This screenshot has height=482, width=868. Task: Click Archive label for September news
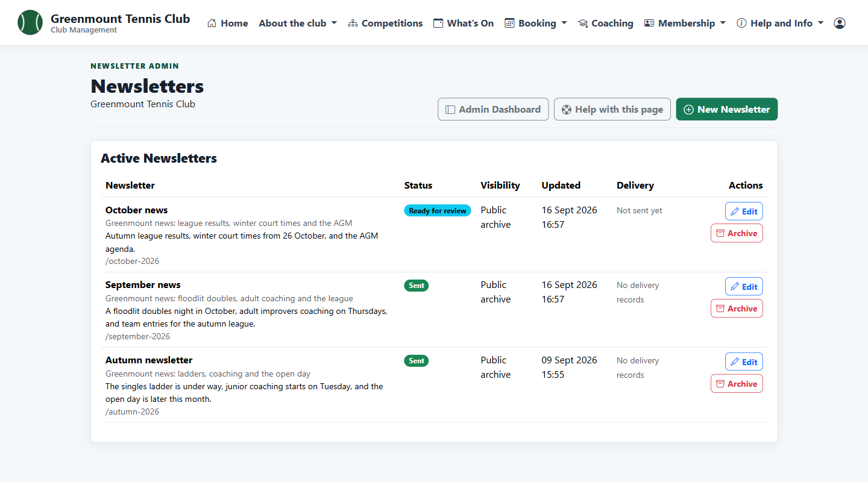pyautogui.click(x=742, y=308)
